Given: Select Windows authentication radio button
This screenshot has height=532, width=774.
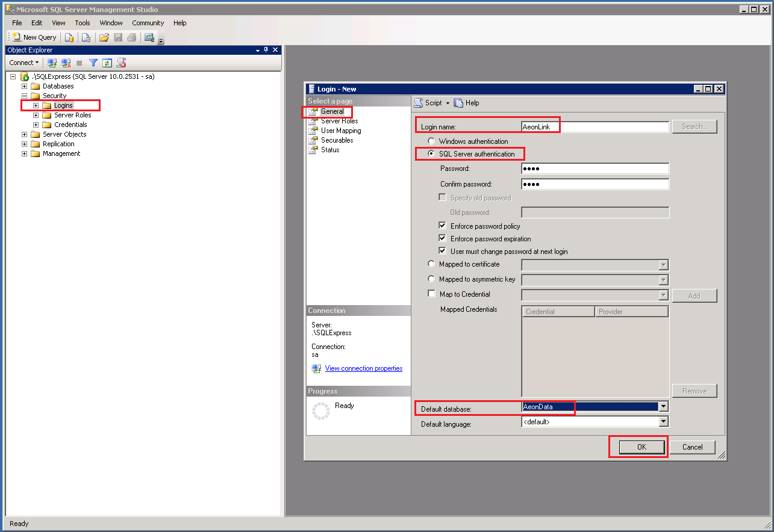Looking at the screenshot, I should 431,141.
